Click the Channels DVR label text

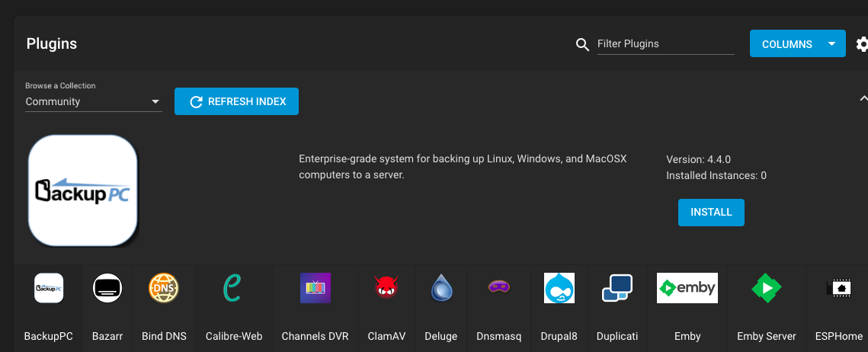(x=315, y=336)
